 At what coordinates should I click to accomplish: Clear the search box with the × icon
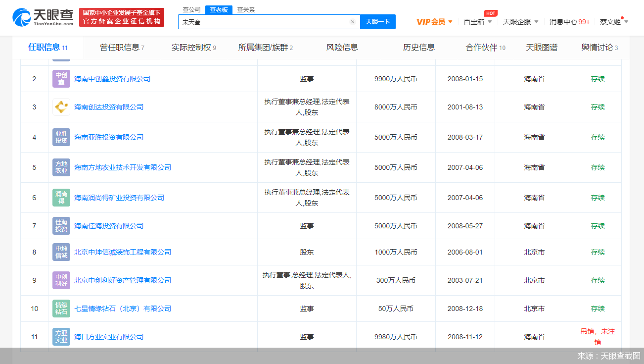click(x=352, y=22)
